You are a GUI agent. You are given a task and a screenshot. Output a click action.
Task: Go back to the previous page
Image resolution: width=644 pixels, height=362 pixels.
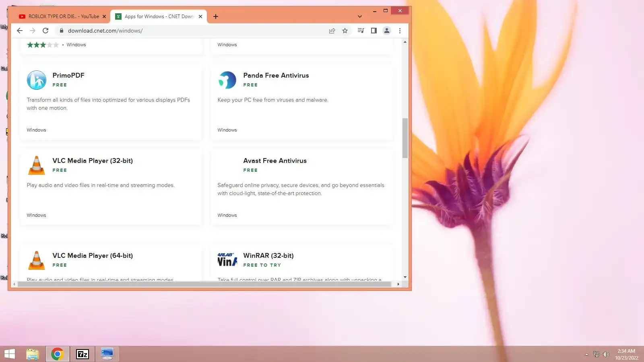[x=20, y=31]
